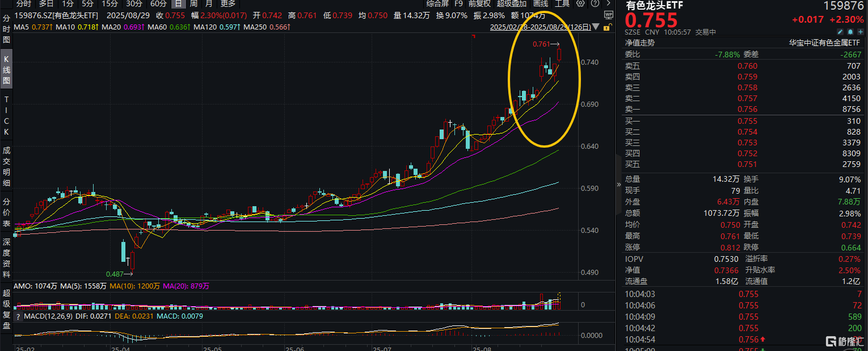Select the 5分 chart period
Screen dimensions: 868x351
87,3
